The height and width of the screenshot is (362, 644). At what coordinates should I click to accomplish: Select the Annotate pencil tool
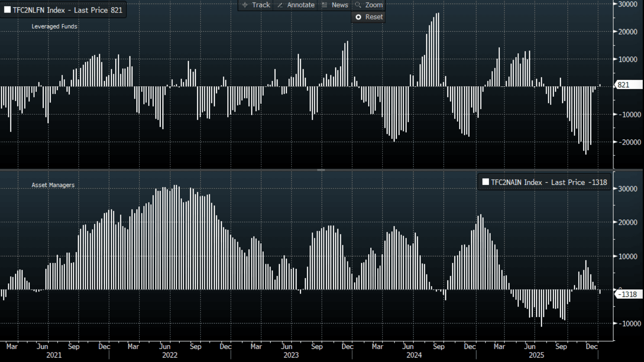pyautogui.click(x=280, y=5)
